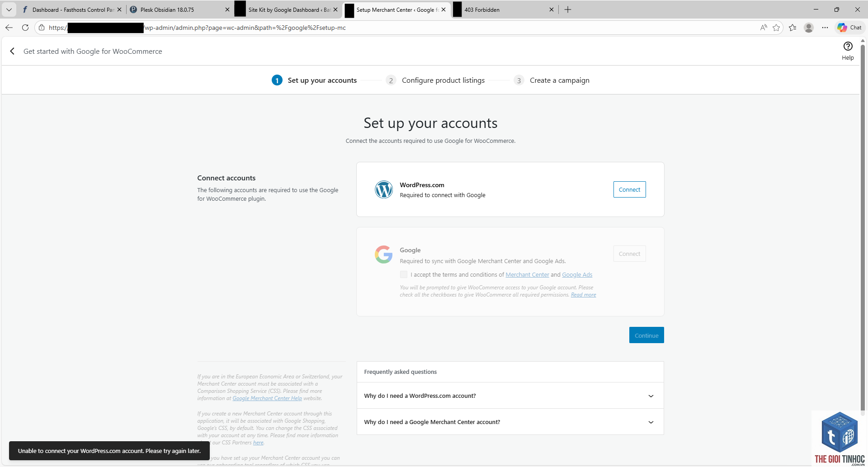Open the Favorites list icon

click(x=793, y=28)
